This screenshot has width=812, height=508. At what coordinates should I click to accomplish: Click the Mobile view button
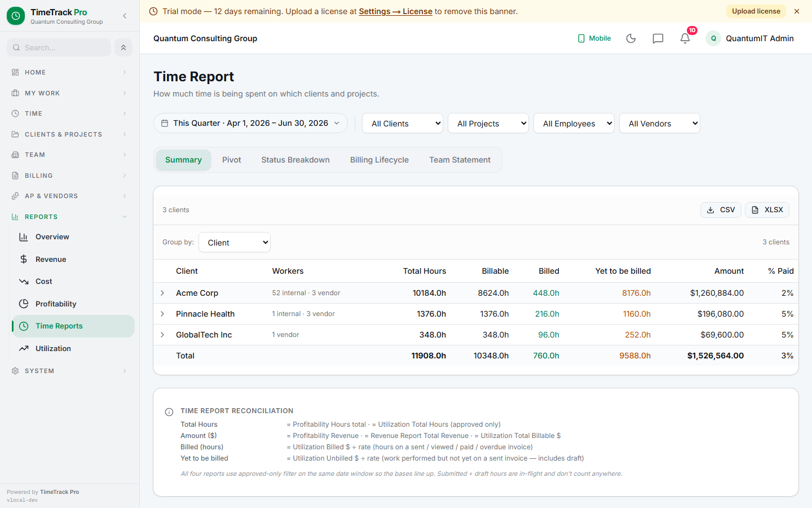pyautogui.click(x=594, y=38)
